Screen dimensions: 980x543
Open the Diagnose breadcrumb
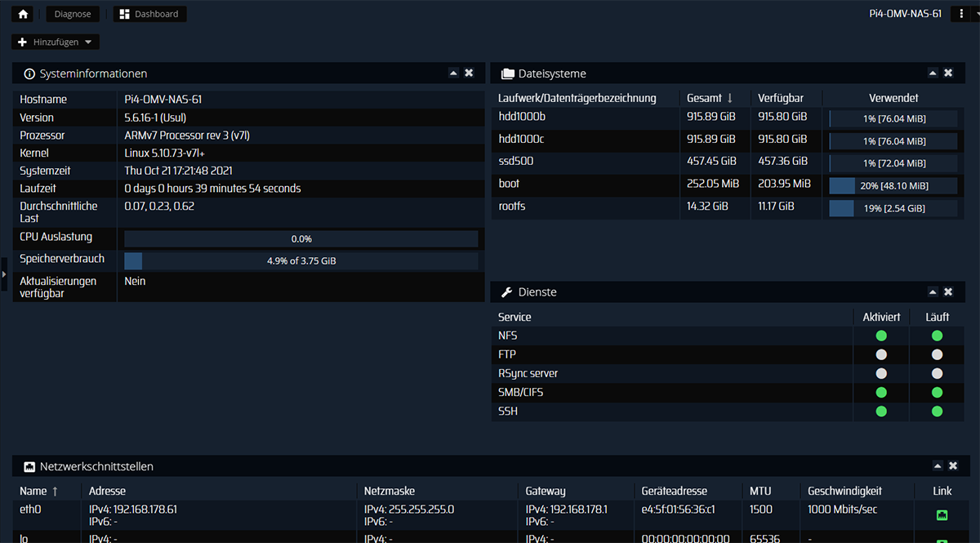tap(73, 14)
